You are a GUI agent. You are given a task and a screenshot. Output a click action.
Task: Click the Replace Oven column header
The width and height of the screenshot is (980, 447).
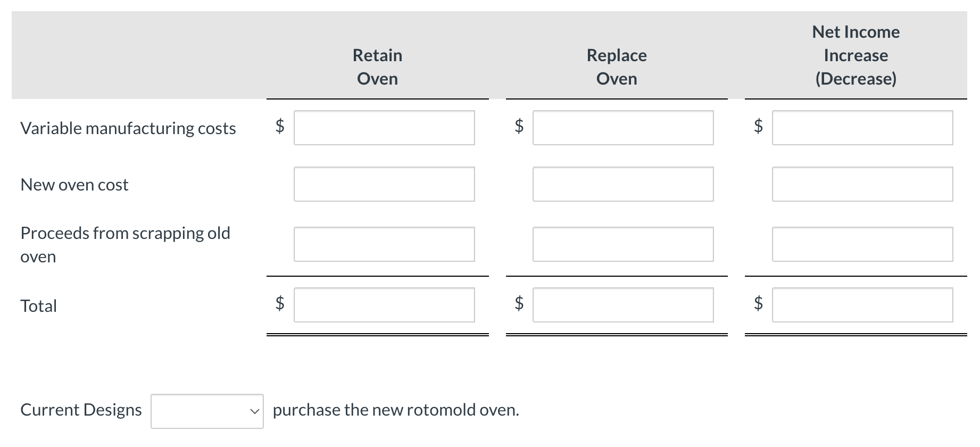pyautogui.click(x=616, y=67)
